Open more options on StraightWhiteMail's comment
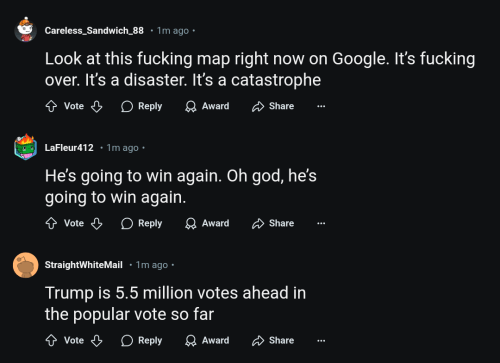Viewport: 500px width, 363px height. (x=321, y=341)
